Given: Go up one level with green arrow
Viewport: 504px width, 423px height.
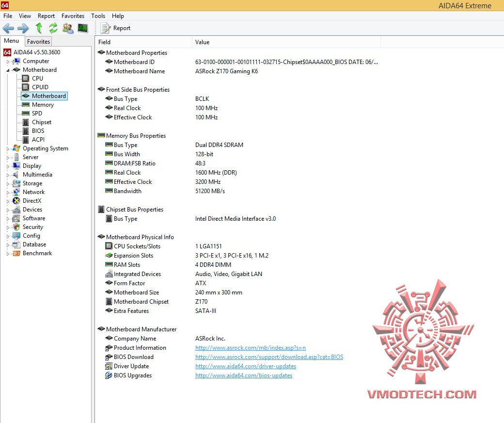Looking at the screenshot, I should pos(39,28).
